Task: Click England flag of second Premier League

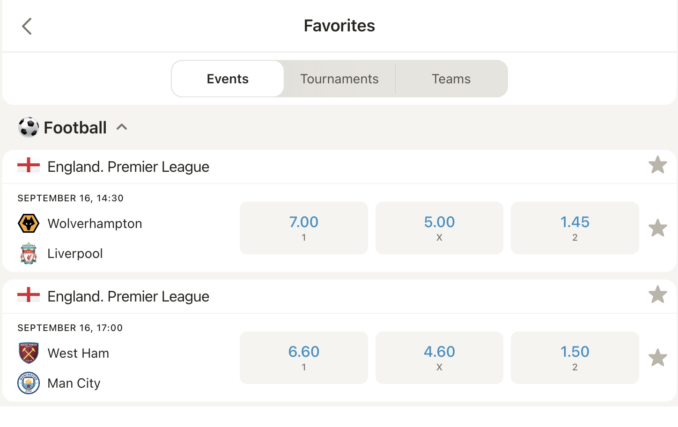Action: [29, 296]
